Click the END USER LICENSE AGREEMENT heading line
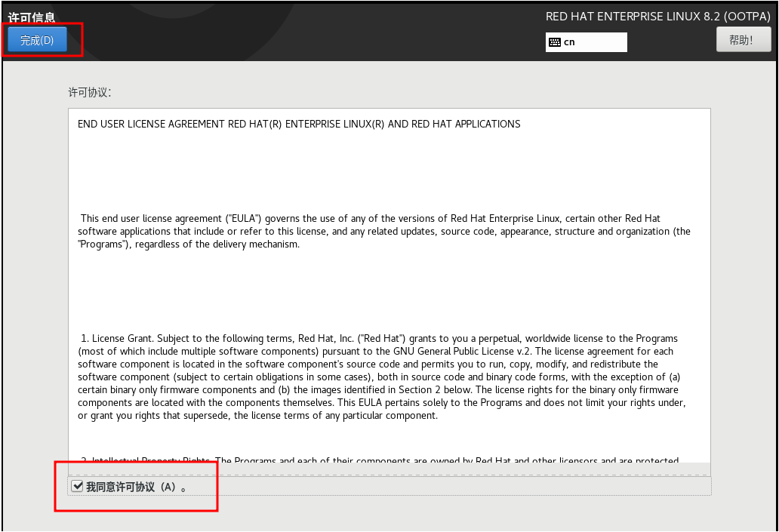 pyautogui.click(x=299, y=125)
